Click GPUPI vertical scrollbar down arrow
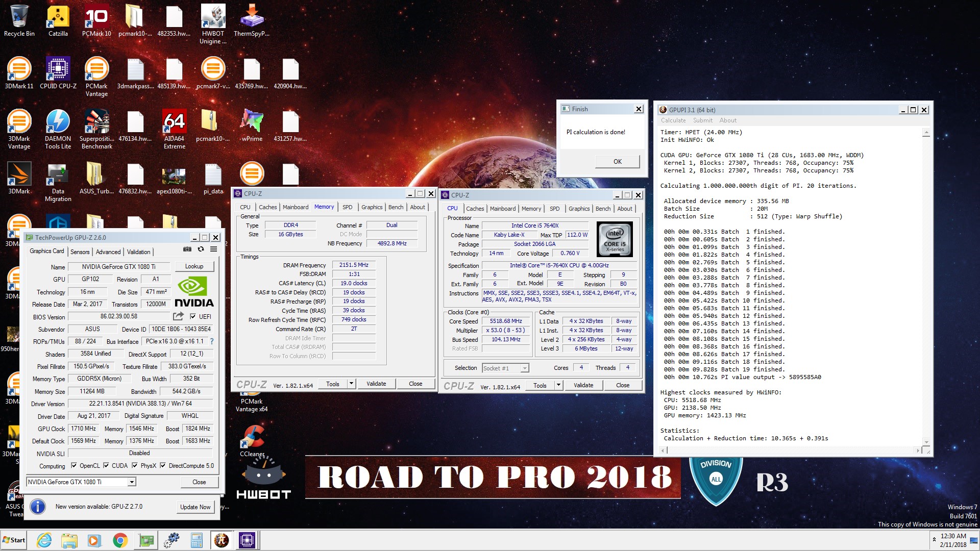The image size is (980, 551). click(926, 442)
